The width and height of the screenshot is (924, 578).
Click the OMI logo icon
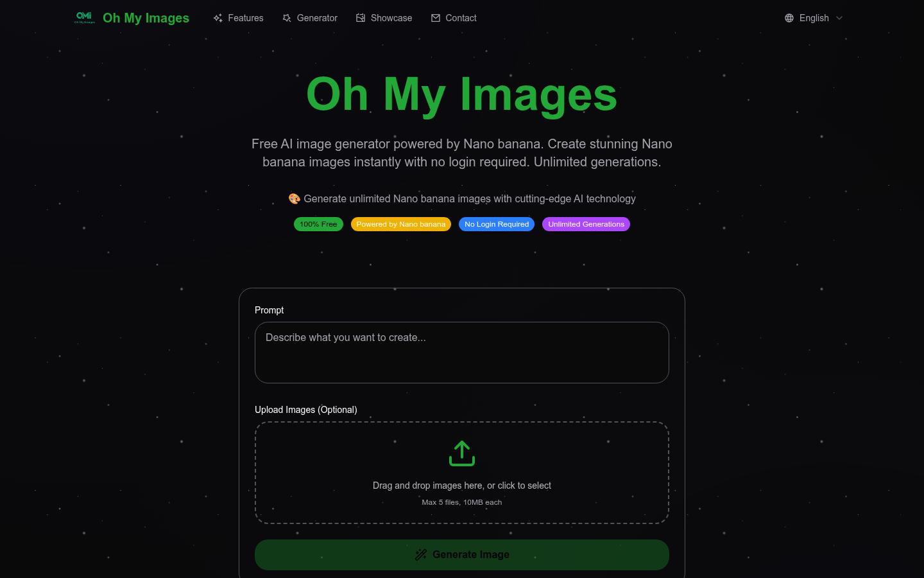(x=84, y=17)
